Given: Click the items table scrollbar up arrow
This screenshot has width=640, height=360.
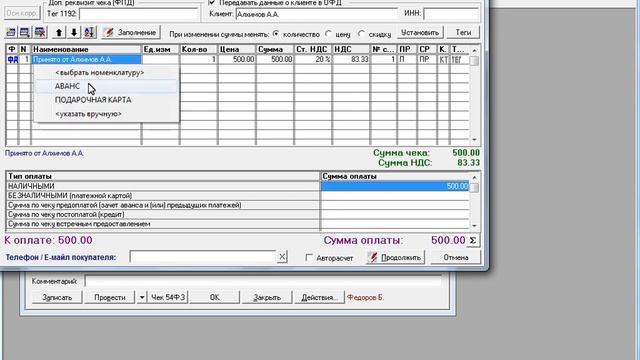Looking at the screenshot, I should pos(474,50).
